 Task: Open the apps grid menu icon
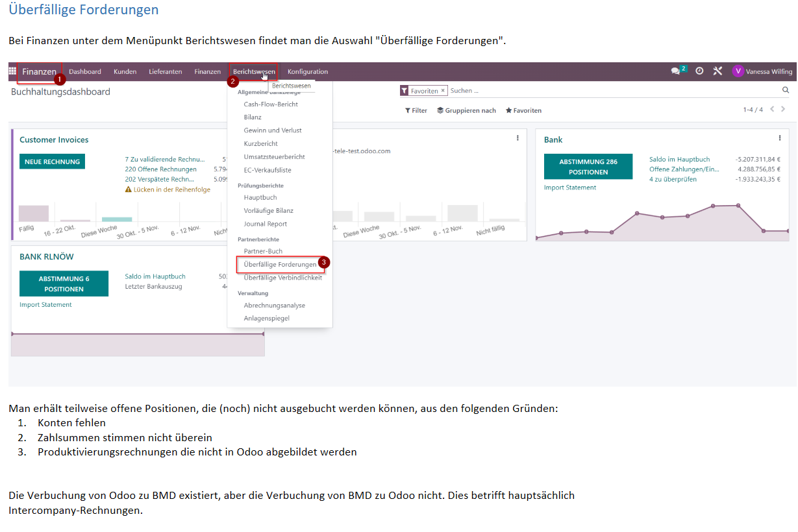pos(12,71)
